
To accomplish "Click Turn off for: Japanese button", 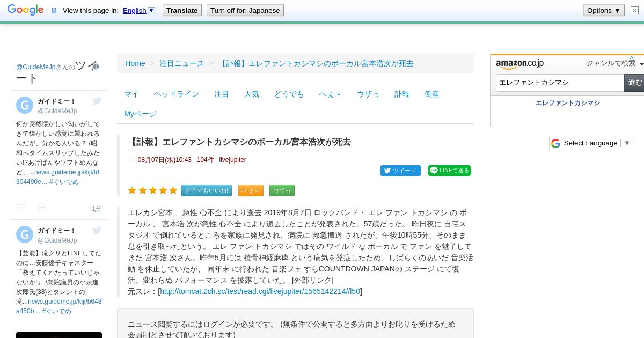I will click(245, 10).
